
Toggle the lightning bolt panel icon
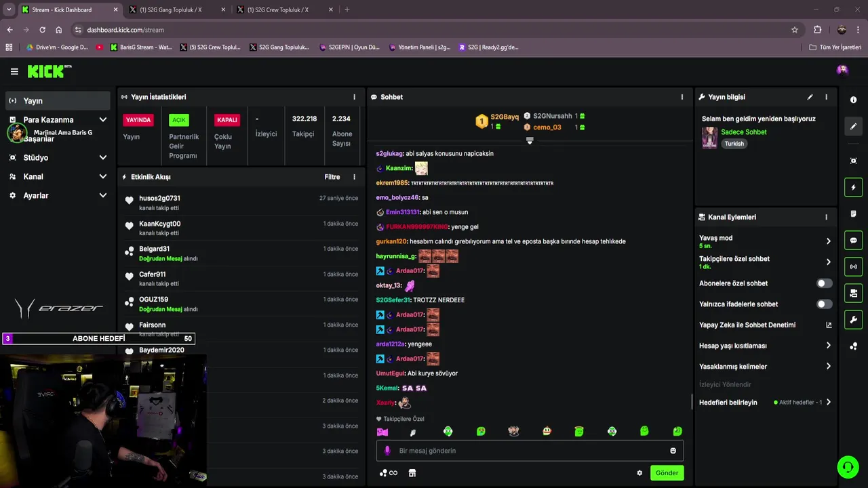click(853, 187)
